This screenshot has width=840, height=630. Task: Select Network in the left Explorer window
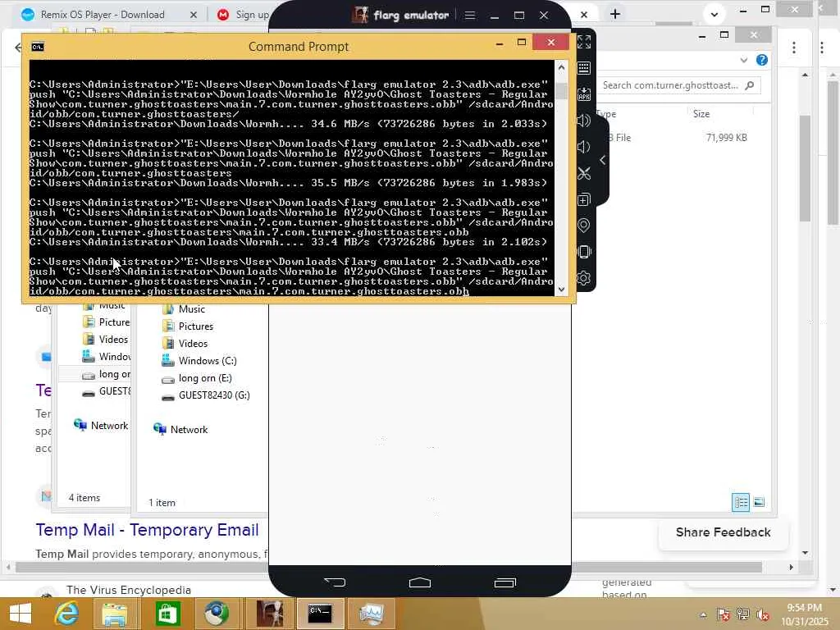(109, 426)
